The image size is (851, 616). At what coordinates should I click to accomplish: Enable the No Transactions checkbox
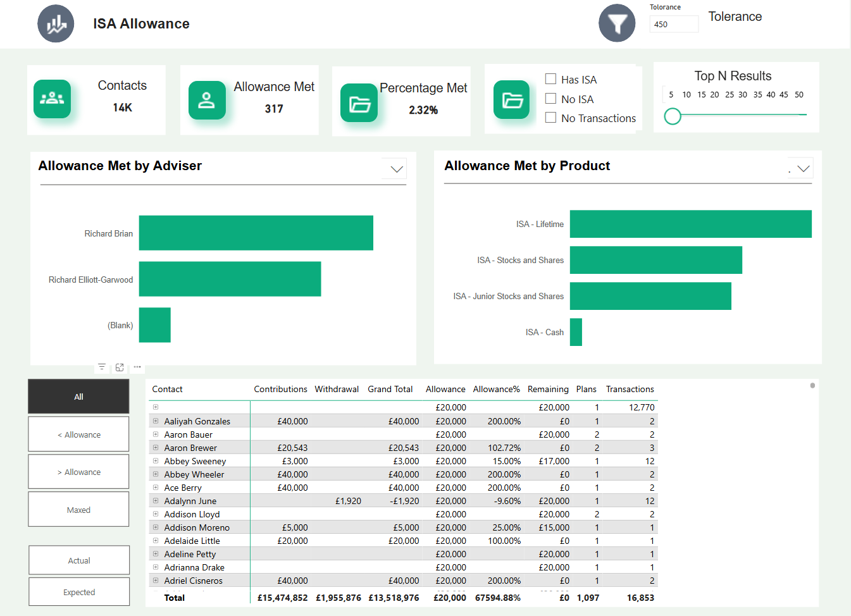tap(550, 118)
